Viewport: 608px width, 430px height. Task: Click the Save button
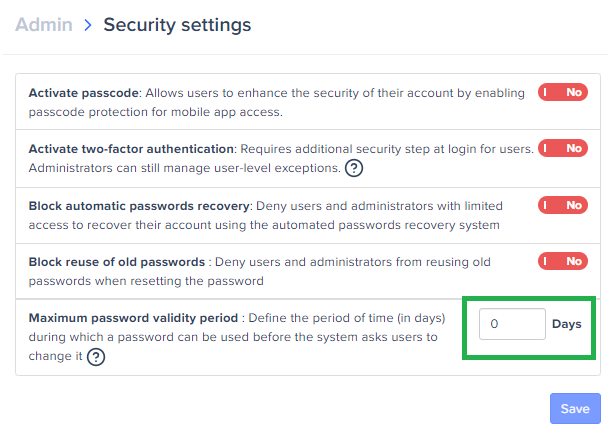tap(575, 409)
